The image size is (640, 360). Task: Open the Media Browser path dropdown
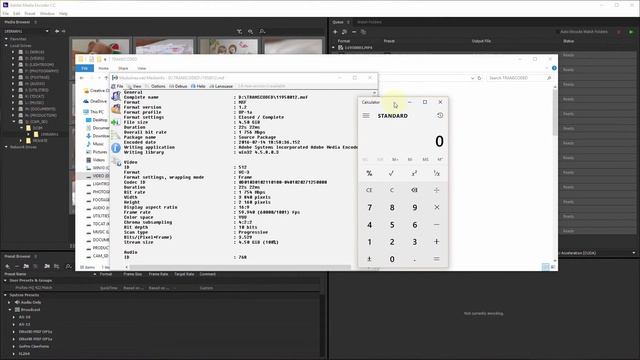pos(47,31)
